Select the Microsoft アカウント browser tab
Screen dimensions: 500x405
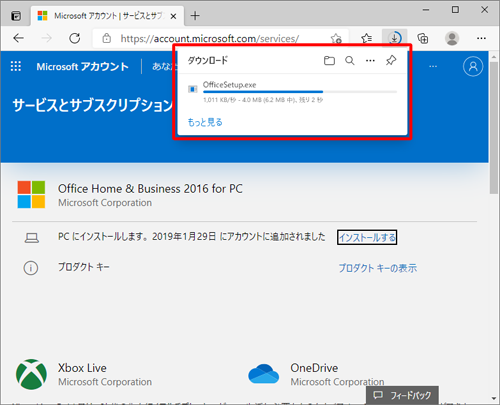tap(108, 16)
